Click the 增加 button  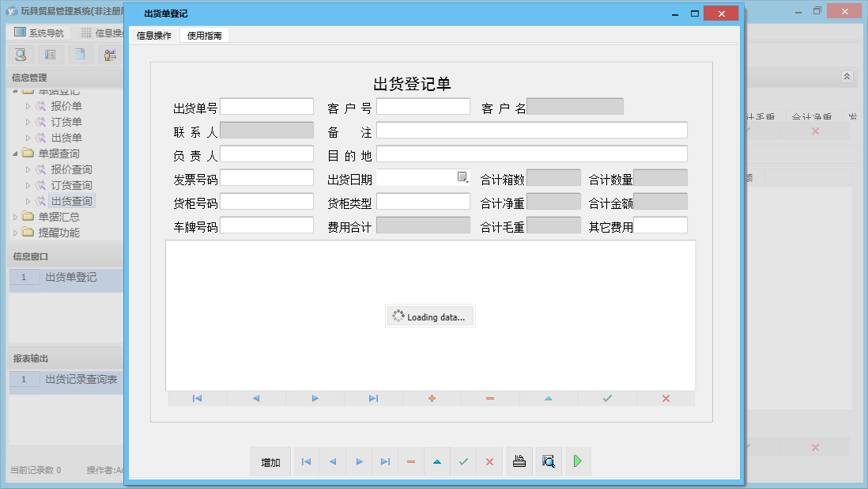point(270,462)
